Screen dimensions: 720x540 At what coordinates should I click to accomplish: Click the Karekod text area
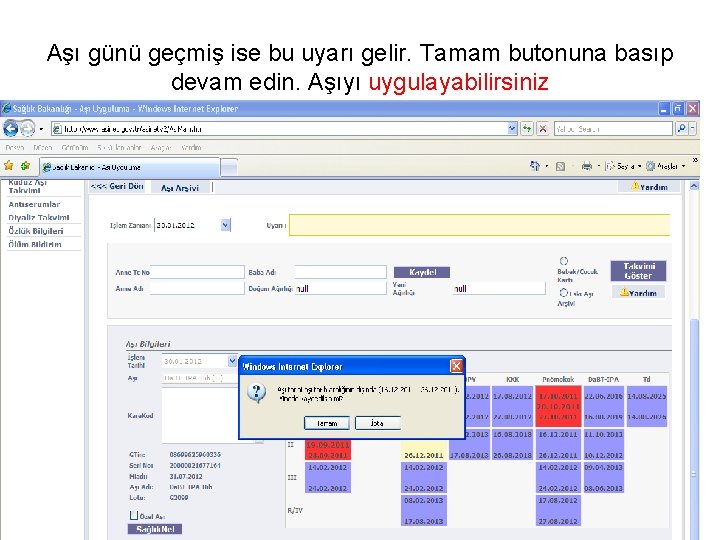(201, 416)
